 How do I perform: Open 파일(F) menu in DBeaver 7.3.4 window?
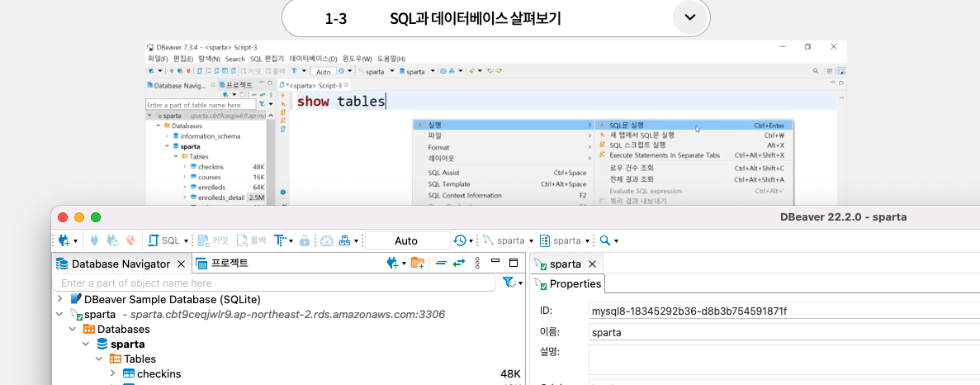(x=159, y=58)
